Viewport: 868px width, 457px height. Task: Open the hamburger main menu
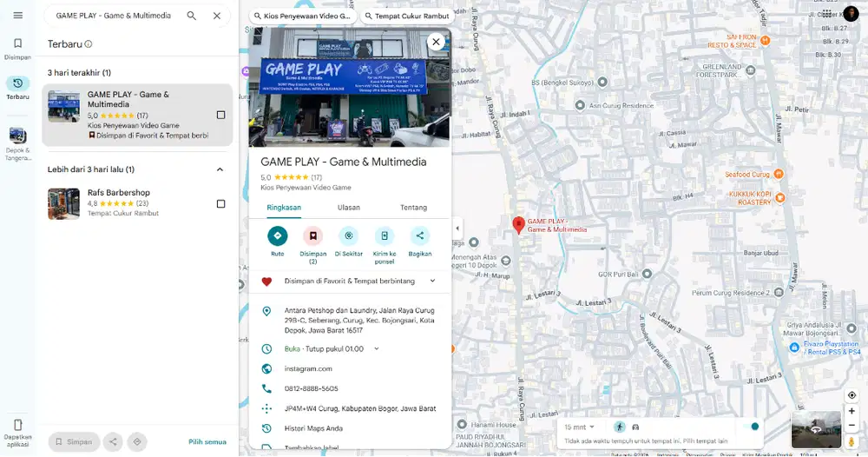(x=17, y=16)
